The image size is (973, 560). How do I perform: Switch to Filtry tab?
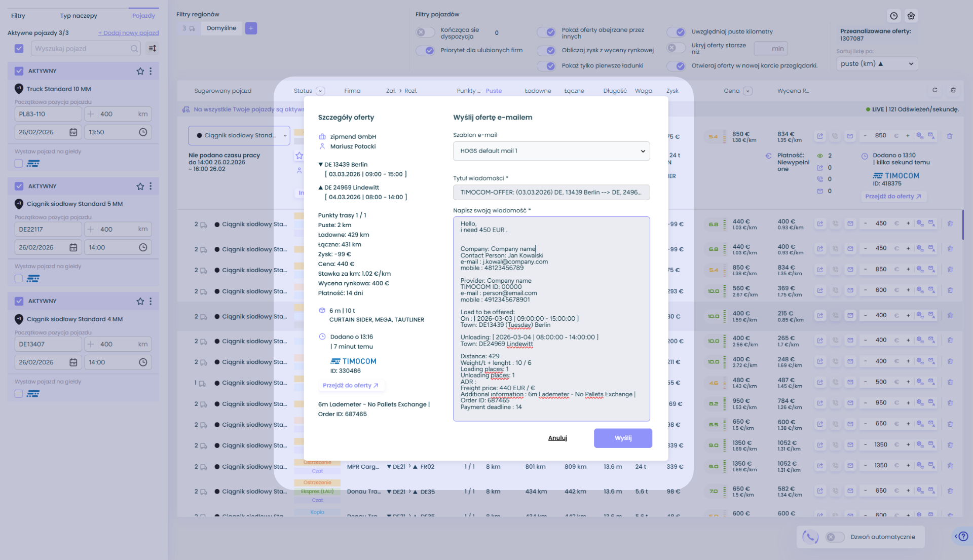(x=18, y=16)
